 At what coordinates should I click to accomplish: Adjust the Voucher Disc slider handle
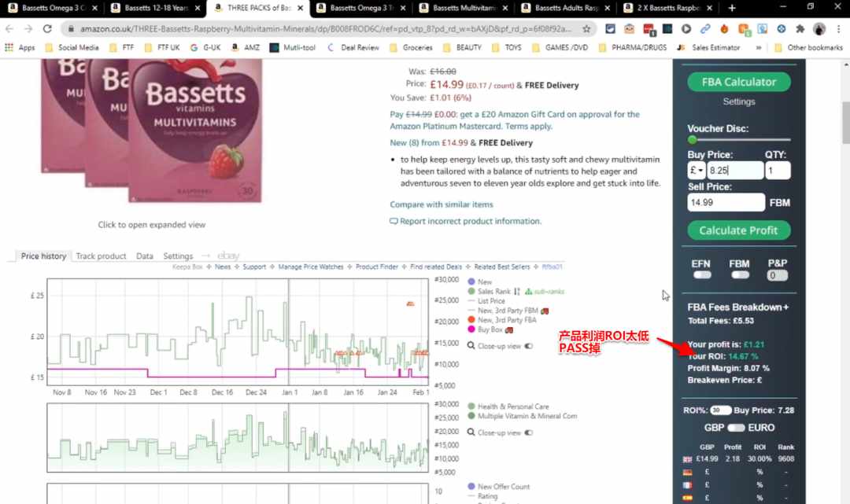point(692,140)
